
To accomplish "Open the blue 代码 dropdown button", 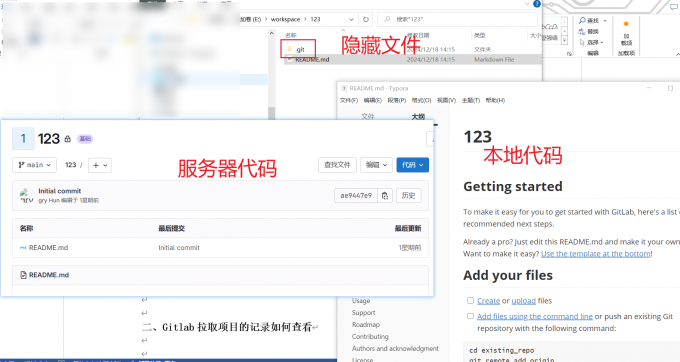I will pos(412,165).
